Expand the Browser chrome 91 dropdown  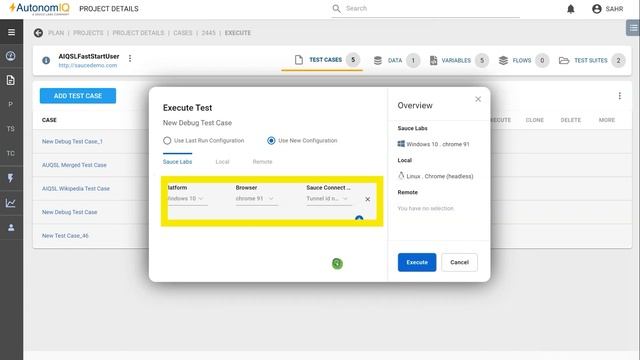click(x=256, y=198)
